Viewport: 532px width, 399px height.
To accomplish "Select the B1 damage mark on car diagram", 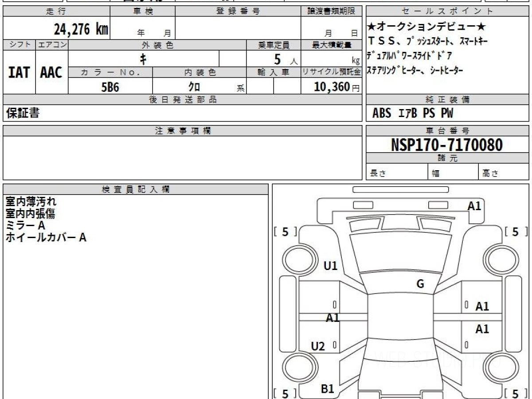I will 327,389.
